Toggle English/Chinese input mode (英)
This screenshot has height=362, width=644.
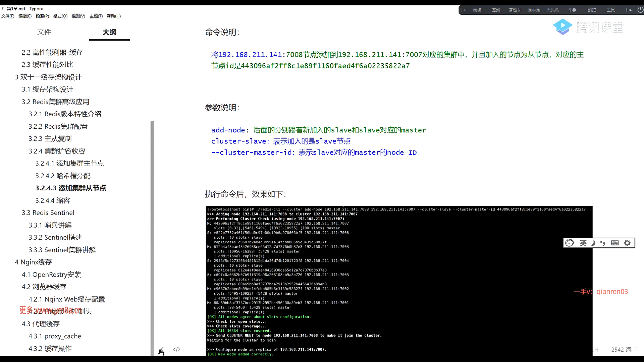pyautogui.click(x=583, y=243)
